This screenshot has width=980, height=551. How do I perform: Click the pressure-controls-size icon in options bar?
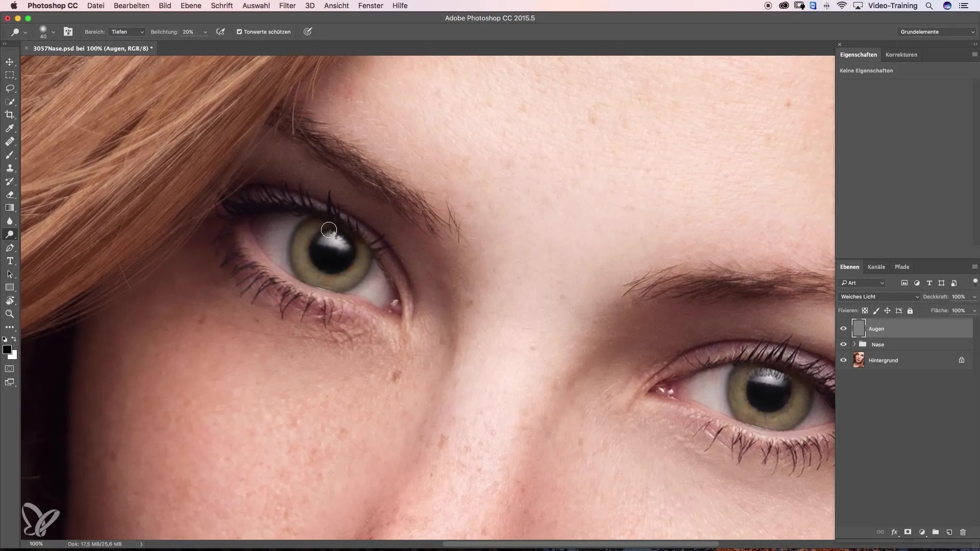[x=308, y=32]
